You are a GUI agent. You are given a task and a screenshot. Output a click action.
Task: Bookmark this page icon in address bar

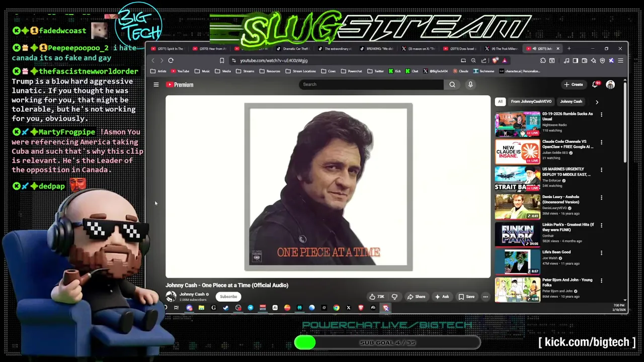(x=222, y=60)
